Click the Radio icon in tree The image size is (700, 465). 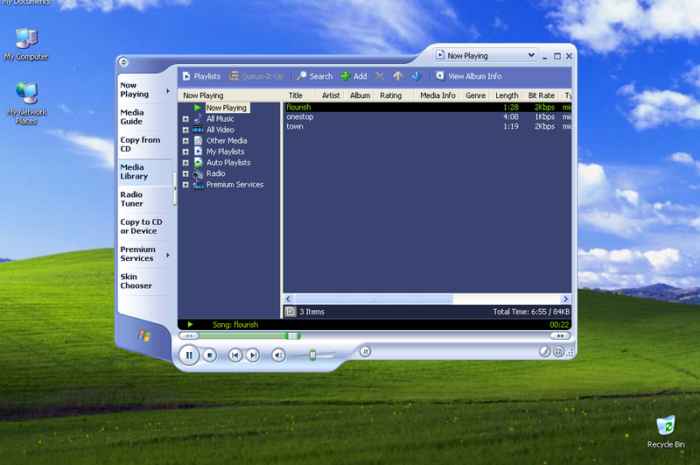point(198,174)
